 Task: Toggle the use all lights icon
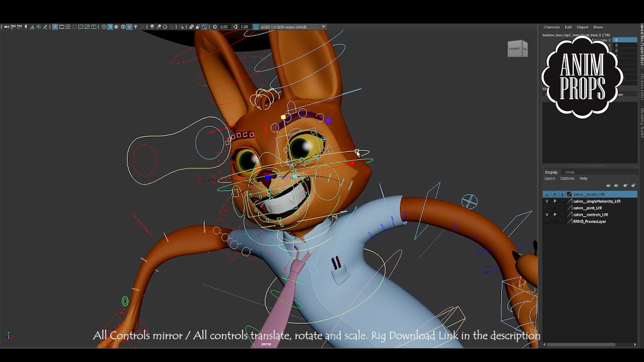point(135,27)
